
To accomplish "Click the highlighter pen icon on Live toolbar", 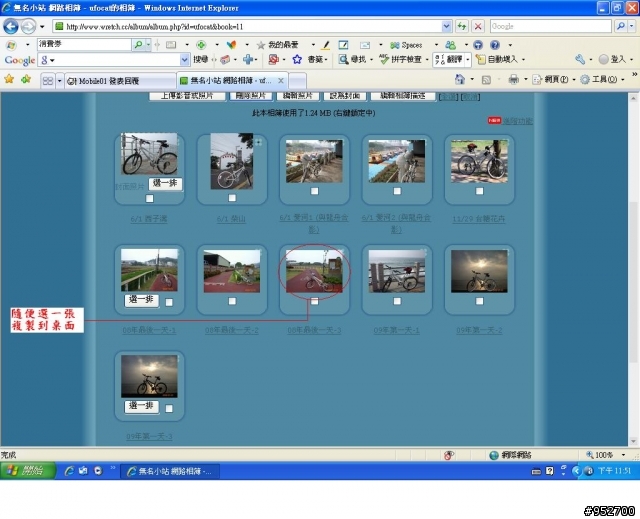I will click(325, 45).
